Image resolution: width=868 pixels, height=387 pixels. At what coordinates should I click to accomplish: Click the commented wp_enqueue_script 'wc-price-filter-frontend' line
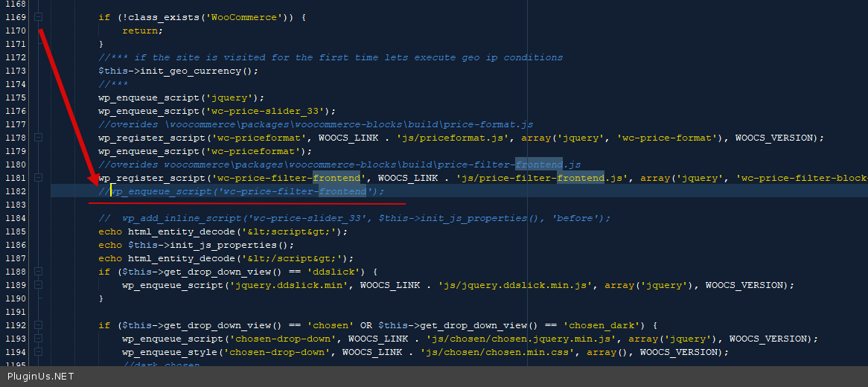tap(246, 191)
